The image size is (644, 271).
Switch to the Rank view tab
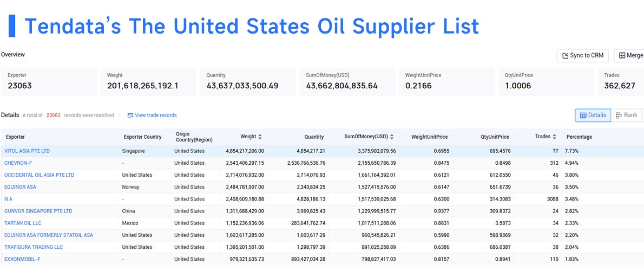tap(627, 115)
